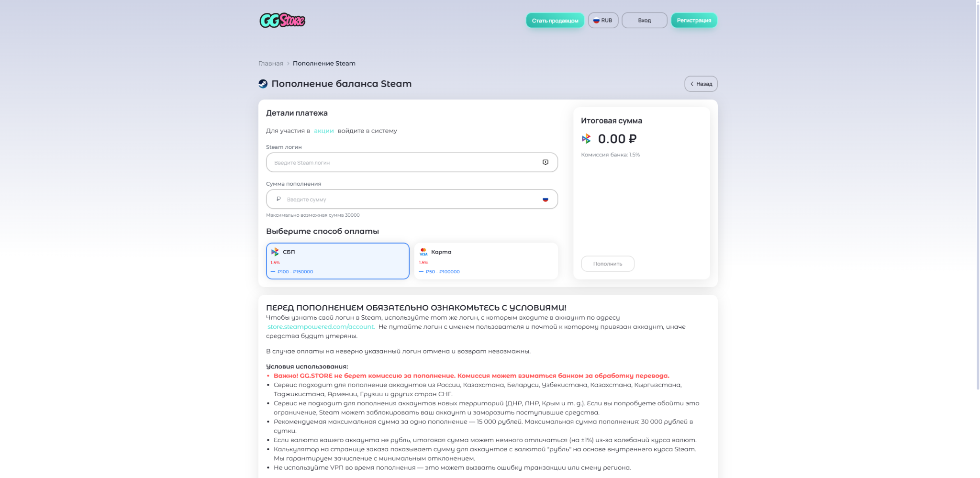The height and width of the screenshot is (478, 980).
Task: Click Пополнение Steam breadcrumb item
Action: point(324,63)
